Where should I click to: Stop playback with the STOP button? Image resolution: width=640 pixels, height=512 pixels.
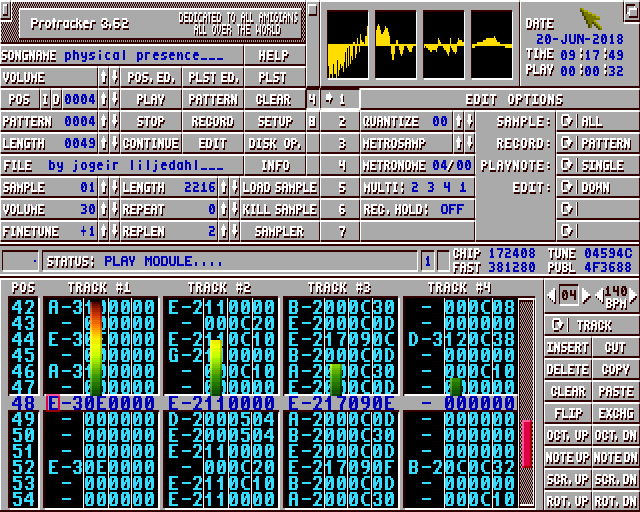click(x=150, y=122)
